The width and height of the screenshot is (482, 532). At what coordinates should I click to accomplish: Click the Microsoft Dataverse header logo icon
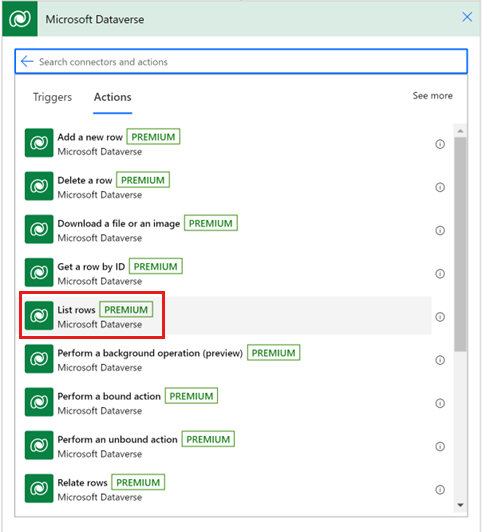click(20, 19)
